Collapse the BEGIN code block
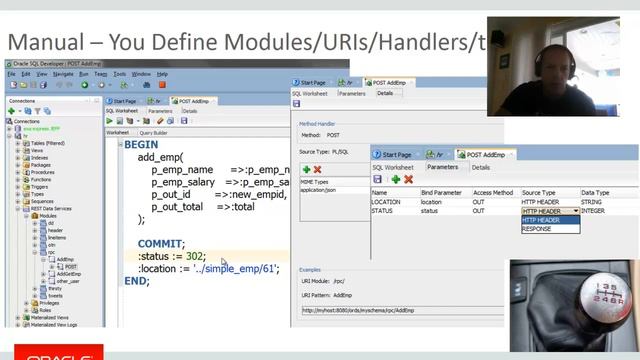The width and height of the screenshot is (640, 360). click(x=120, y=144)
